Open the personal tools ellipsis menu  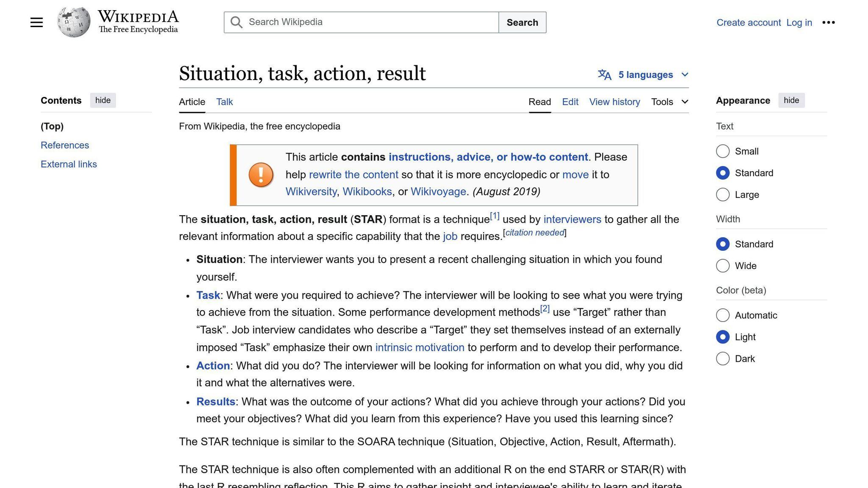828,22
